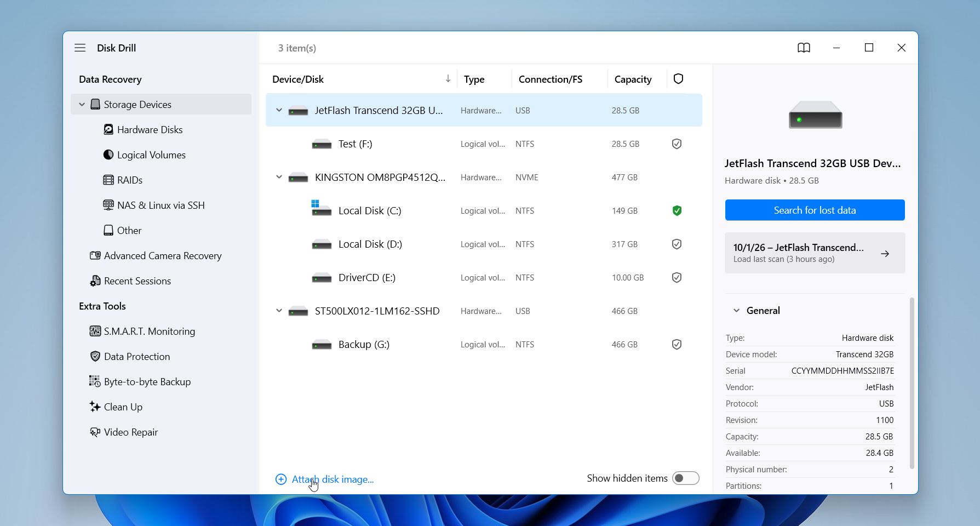Click the Video Repair icon
This screenshot has height=526, width=980.
[95, 432]
